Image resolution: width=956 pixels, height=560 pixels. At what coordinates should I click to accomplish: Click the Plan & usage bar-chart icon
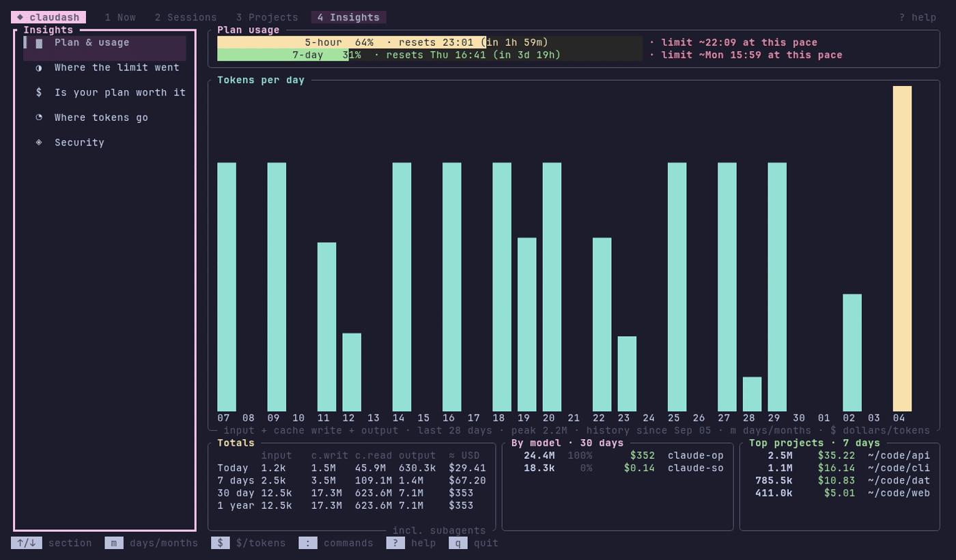pyautogui.click(x=39, y=43)
